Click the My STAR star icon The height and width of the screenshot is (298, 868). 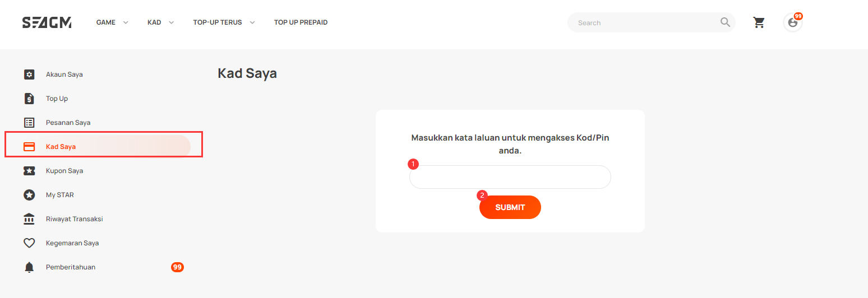29,195
